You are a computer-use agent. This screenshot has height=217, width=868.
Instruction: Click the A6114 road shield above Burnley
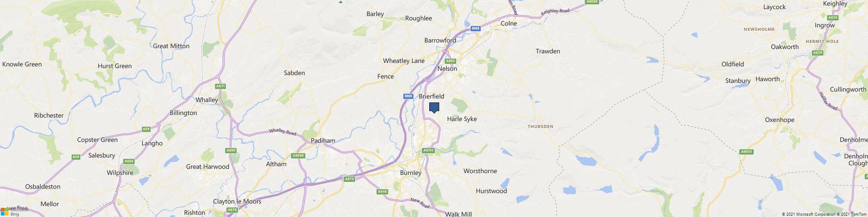point(428,151)
